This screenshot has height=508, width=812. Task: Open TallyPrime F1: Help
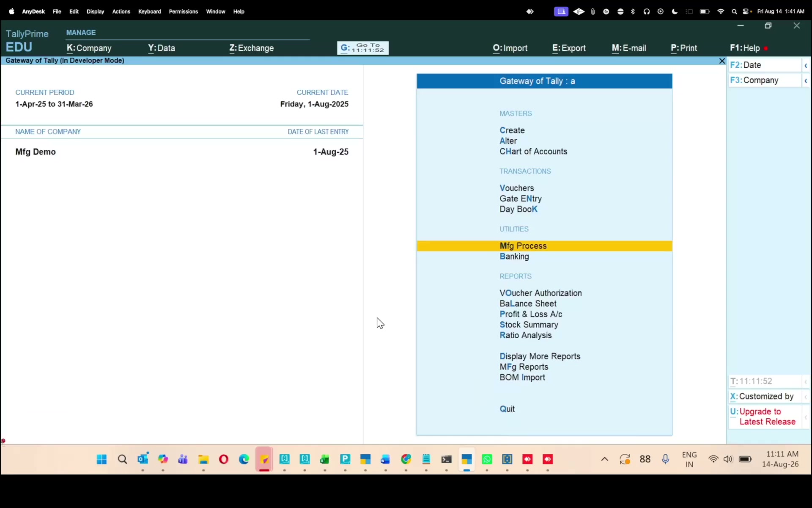click(745, 48)
